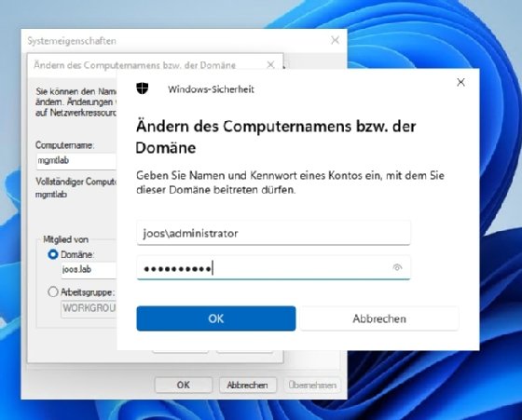The width and height of the screenshot is (522, 420).
Task: Click the bold heading Ändern des Computernamens bzw. der Domäne
Action: click(x=276, y=137)
